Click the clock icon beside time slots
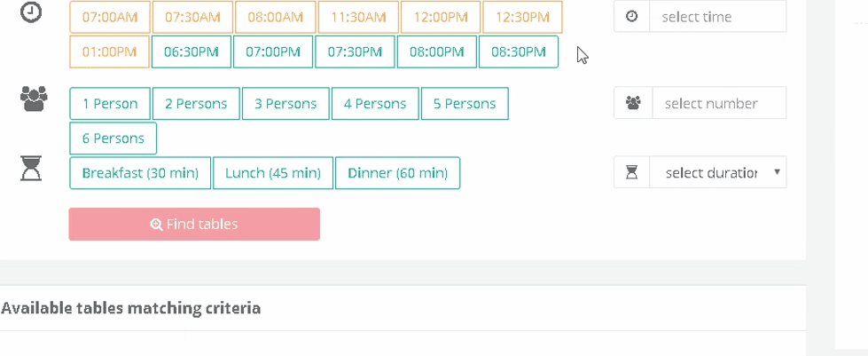Screen dimensions: 868x356 pos(31,15)
